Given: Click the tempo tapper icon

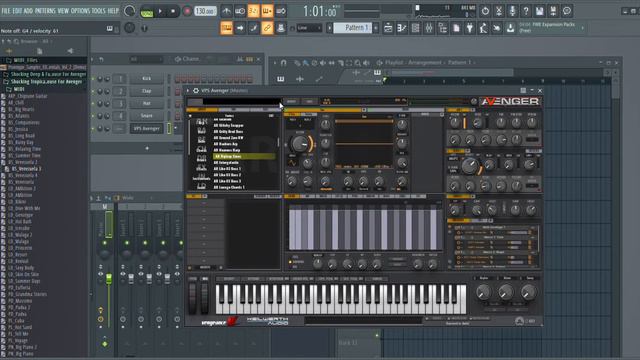Looking at the screenshot, I should point(483,28).
